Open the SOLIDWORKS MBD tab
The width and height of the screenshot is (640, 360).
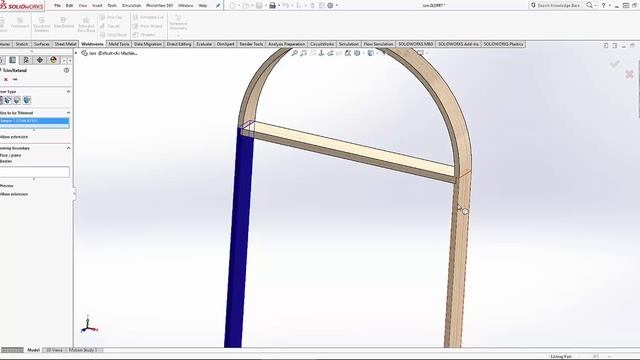(416, 44)
